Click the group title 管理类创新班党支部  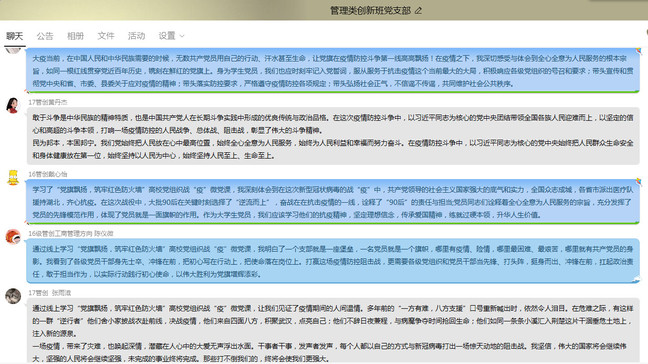pos(370,11)
